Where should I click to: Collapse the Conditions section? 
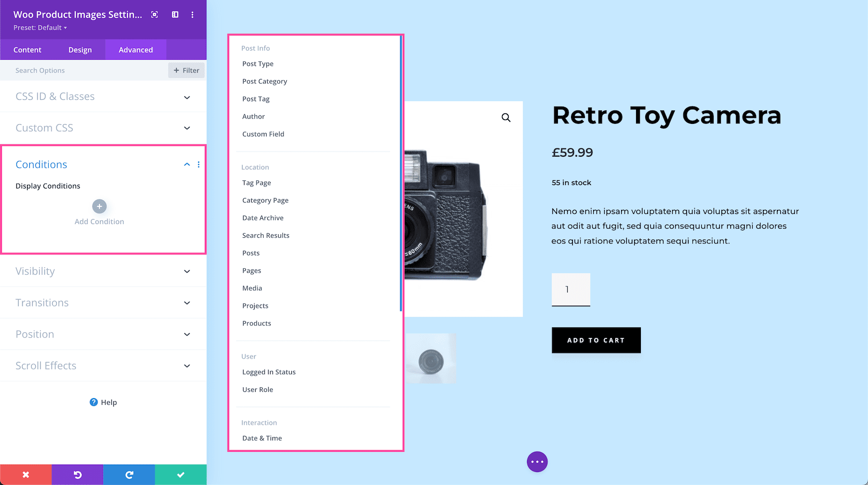coord(187,164)
